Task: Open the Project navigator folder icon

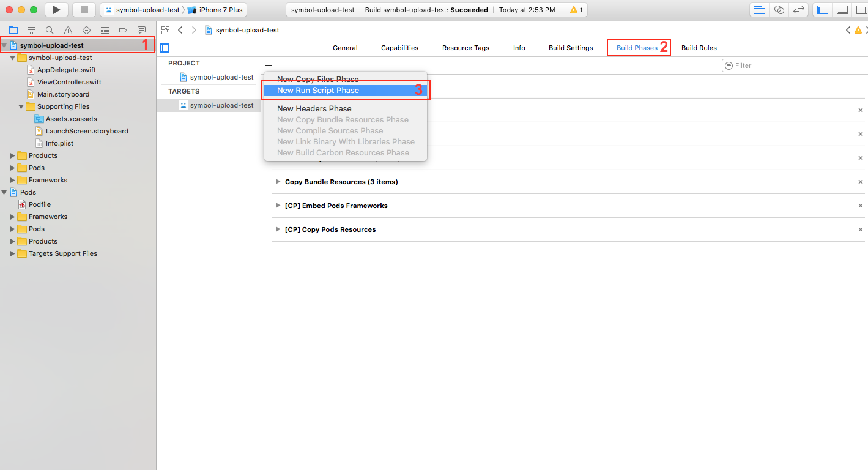Action: (x=13, y=30)
